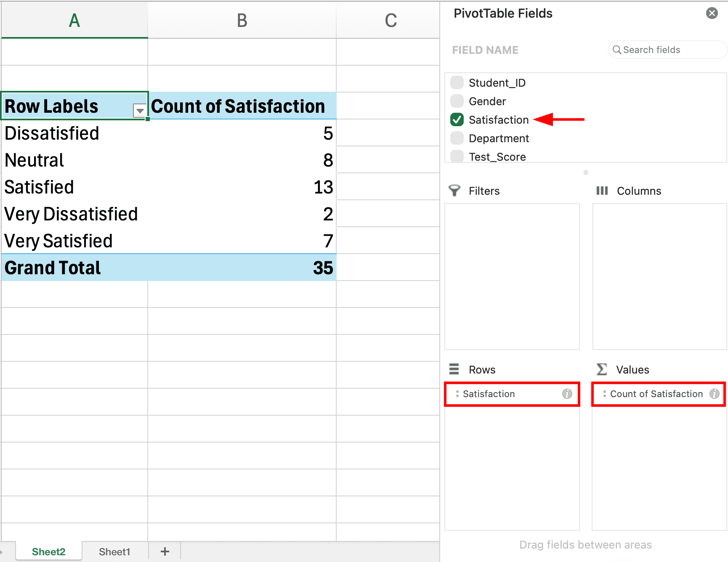Image resolution: width=728 pixels, height=562 pixels.
Task: Open the Row Labels filter dropdown
Action: coord(139,111)
